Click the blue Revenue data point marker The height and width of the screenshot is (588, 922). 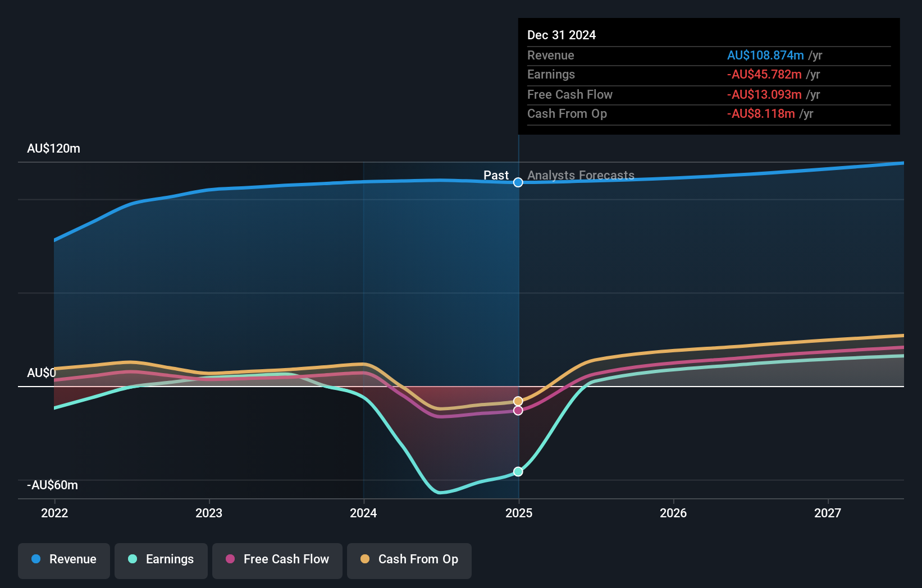[518, 182]
